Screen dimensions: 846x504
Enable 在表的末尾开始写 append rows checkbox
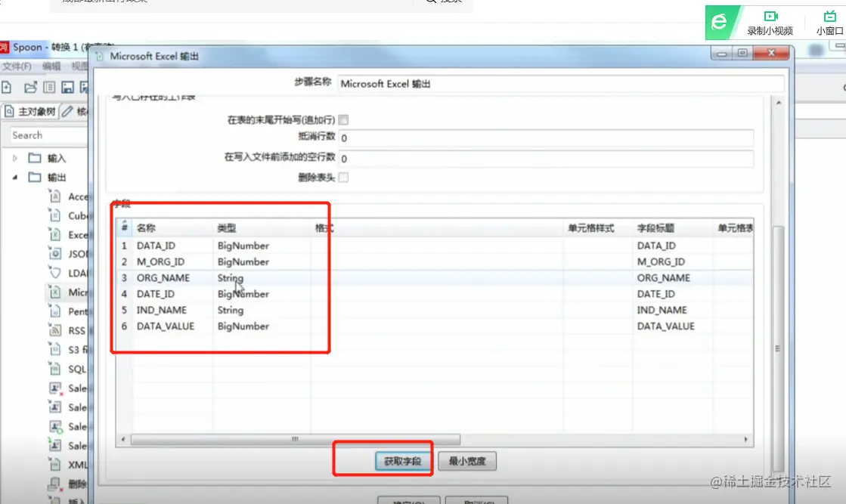343,119
